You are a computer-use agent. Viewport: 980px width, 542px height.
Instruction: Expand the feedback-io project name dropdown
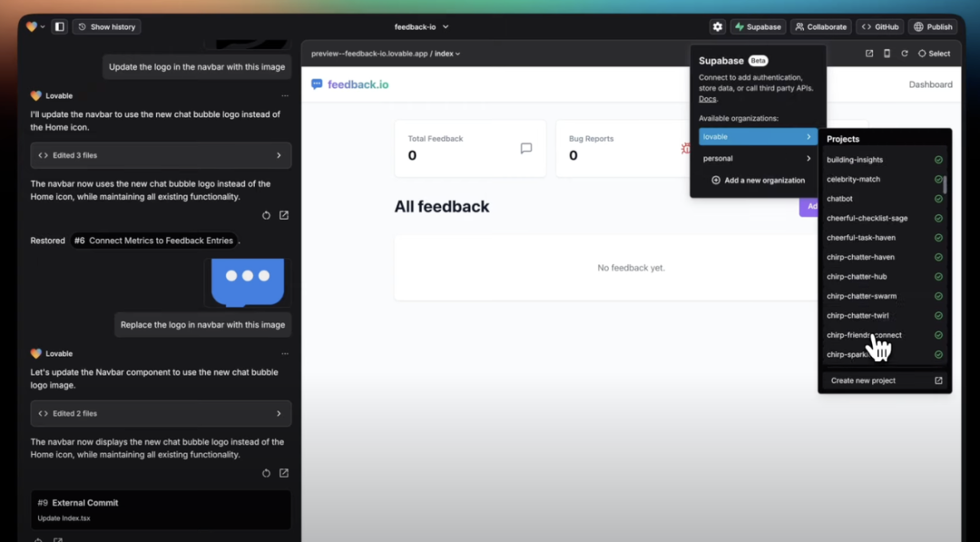pos(422,27)
